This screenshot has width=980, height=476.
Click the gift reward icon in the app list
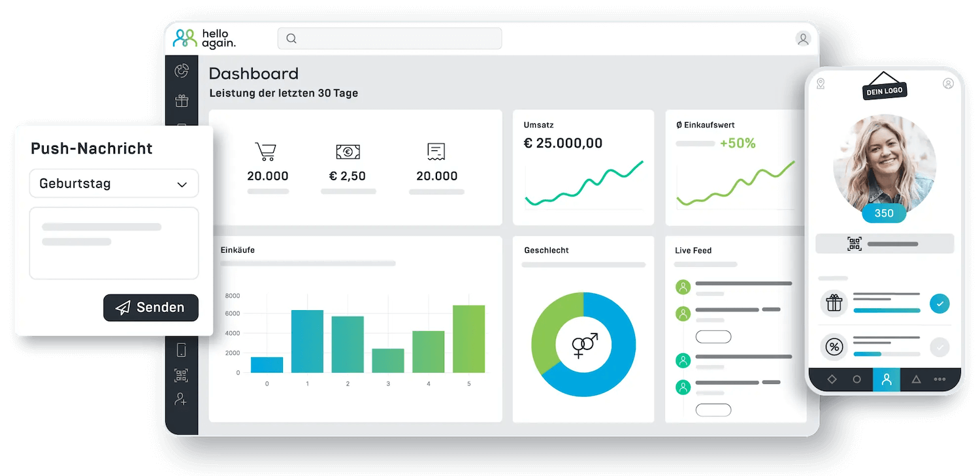point(834,304)
